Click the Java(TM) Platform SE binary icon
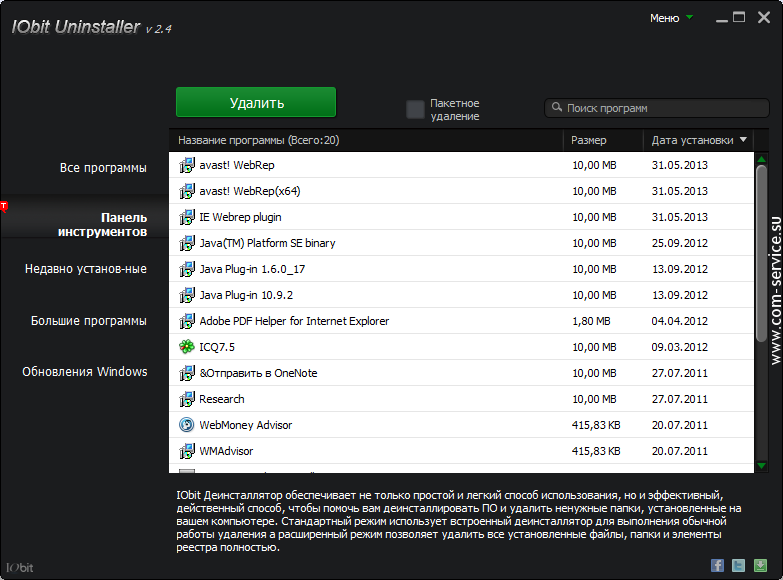The height and width of the screenshot is (580, 783). tap(187, 243)
